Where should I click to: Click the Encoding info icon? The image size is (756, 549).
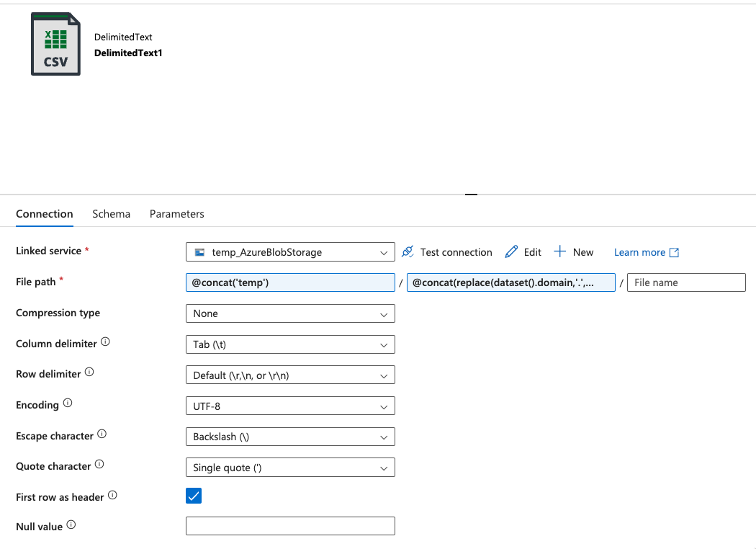click(x=66, y=402)
